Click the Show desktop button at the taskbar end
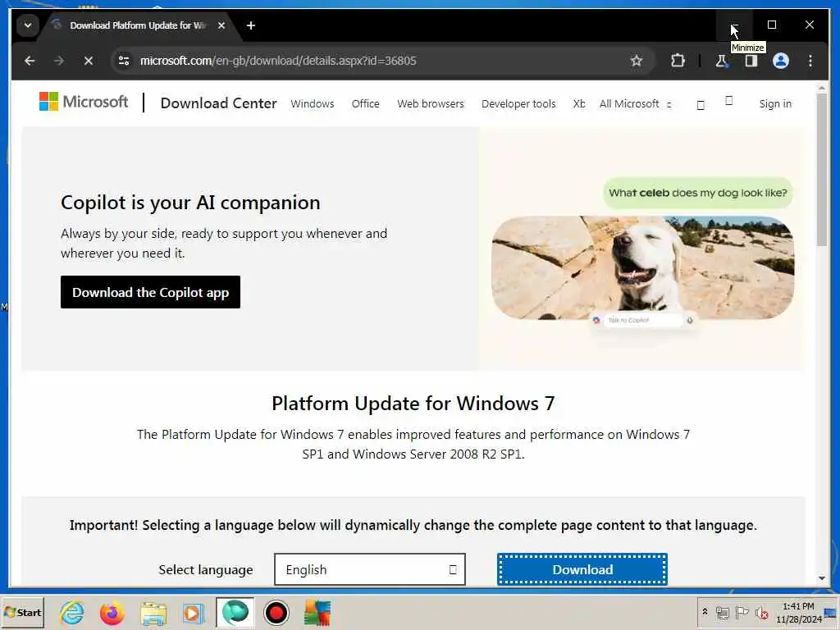The height and width of the screenshot is (630, 840). coord(832,612)
